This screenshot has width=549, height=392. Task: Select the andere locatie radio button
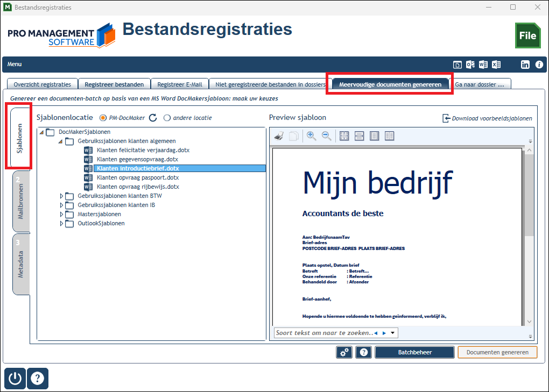pos(167,118)
